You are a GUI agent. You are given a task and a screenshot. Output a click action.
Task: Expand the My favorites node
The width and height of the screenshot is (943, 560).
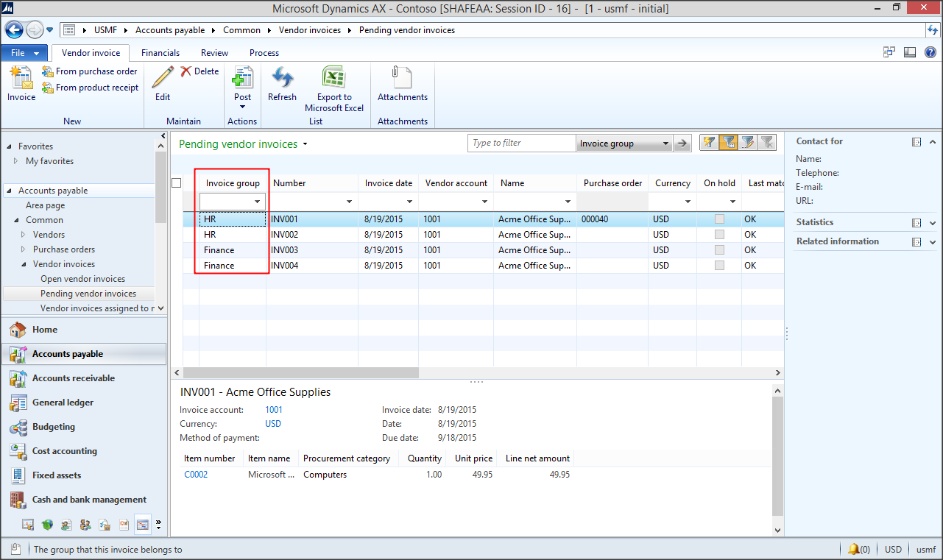[17, 161]
